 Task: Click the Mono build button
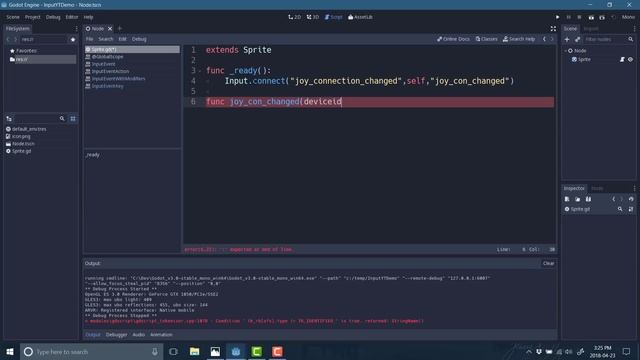pyautogui.click(x=628, y=17)
